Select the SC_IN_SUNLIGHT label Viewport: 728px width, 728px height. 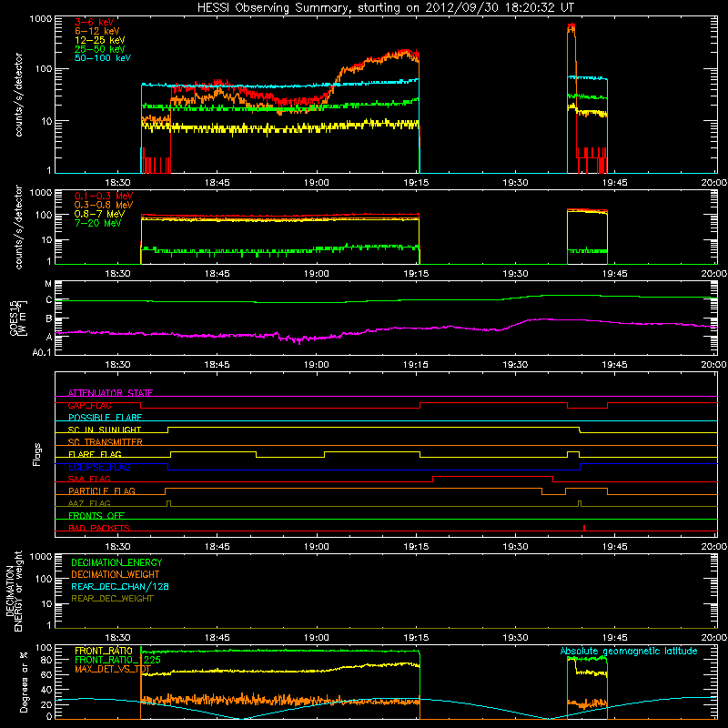click(105, 430)
